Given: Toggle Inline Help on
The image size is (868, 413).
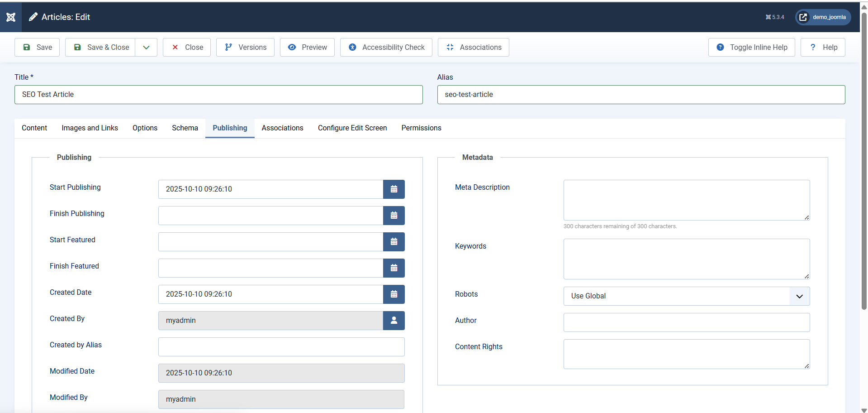Looking at the screenshot, I should coord(751,48).
